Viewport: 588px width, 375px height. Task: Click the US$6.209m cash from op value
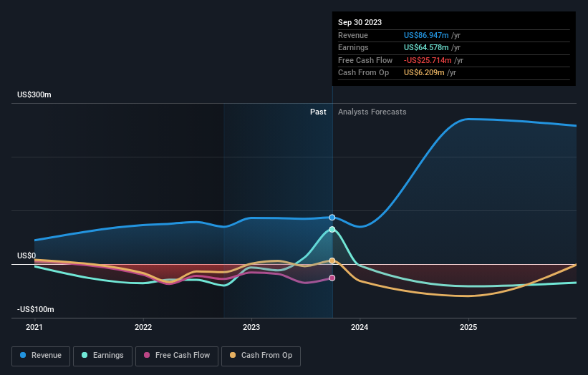424,73
